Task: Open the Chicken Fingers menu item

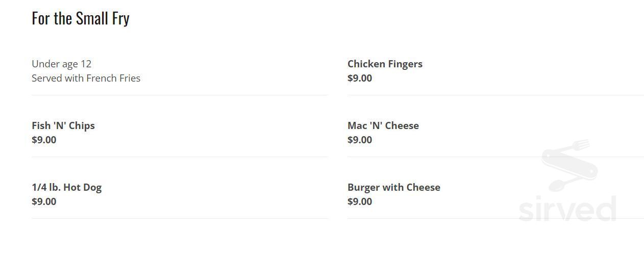Action: pos(385,64)
